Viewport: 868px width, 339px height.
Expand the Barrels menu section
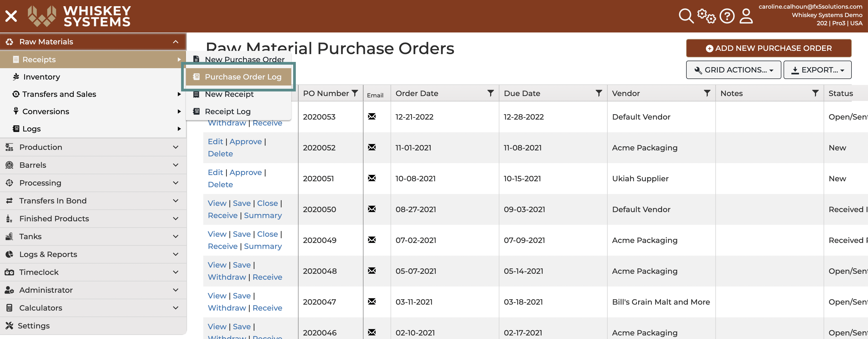(93, 165)
